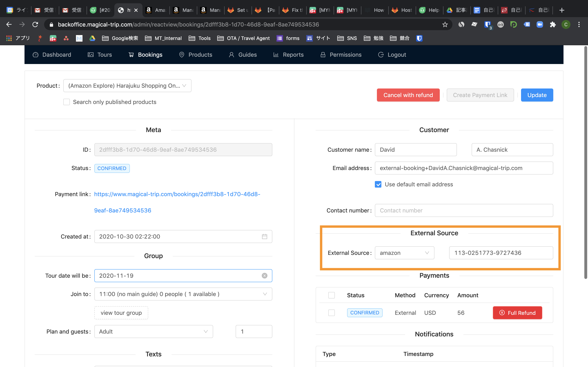Click the page vertical scrollbar
588x367 pixels.
pyautogui.click(x=586, y=163)
